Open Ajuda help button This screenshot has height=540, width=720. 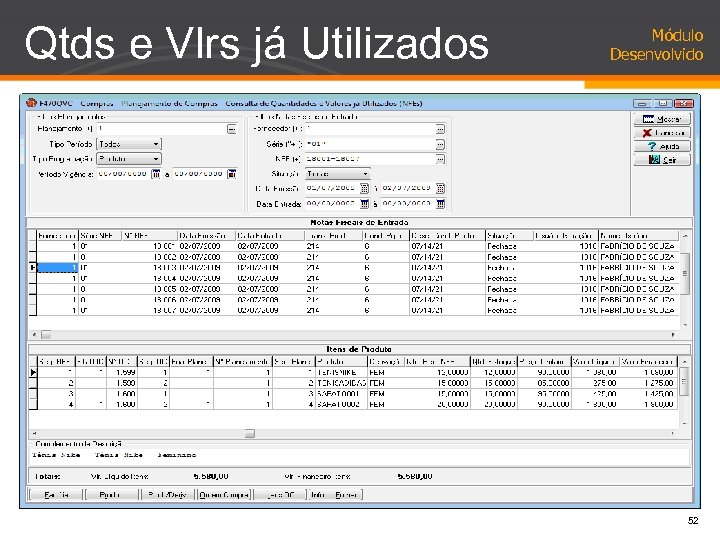pyautogui.click(x=662, y=146)
